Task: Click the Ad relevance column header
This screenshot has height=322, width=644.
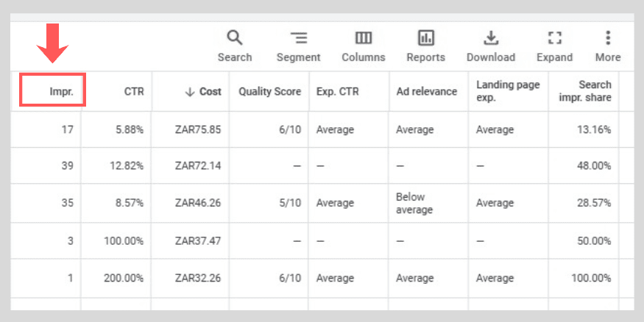Action: (426, 91)
